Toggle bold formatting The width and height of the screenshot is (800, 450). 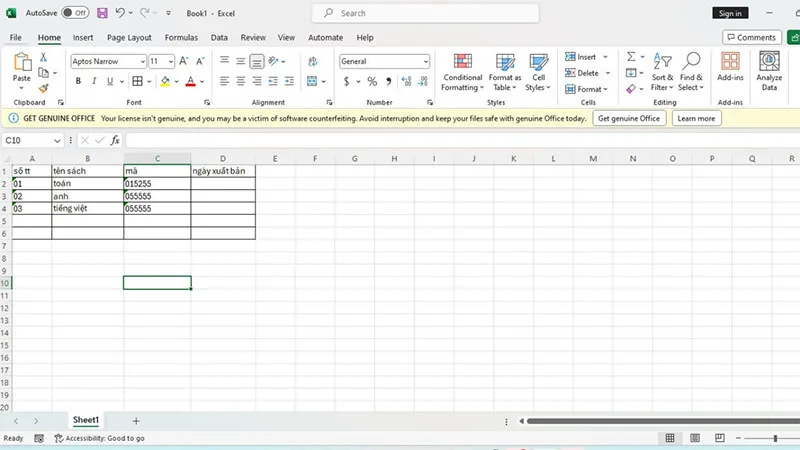(x=78, y=81)
